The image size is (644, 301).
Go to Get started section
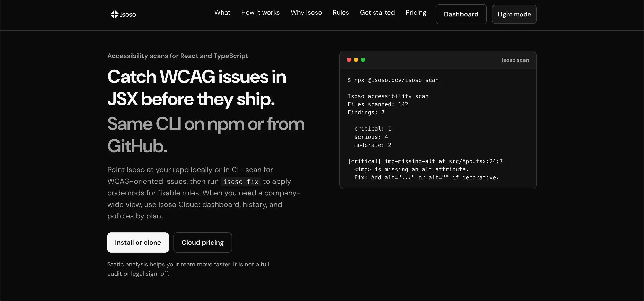[377, 12]
